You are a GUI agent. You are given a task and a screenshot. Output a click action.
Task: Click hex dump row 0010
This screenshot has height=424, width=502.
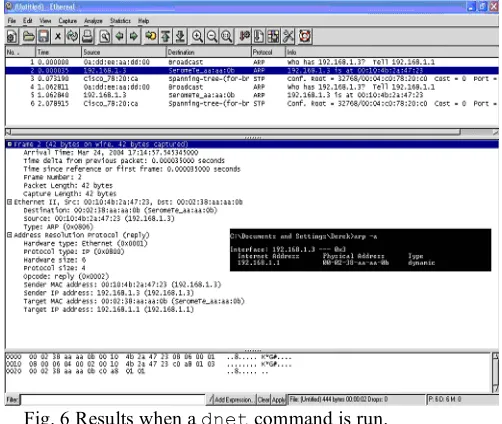149,364
